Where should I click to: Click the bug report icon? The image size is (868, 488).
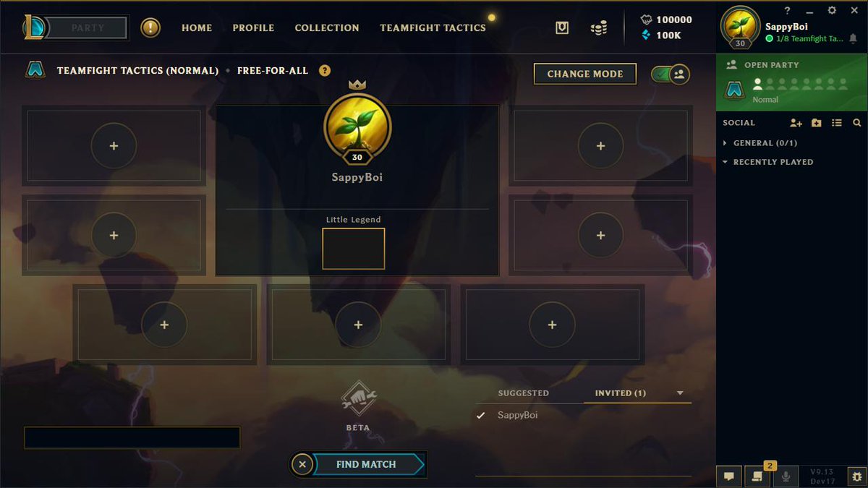tap(857, 476)
